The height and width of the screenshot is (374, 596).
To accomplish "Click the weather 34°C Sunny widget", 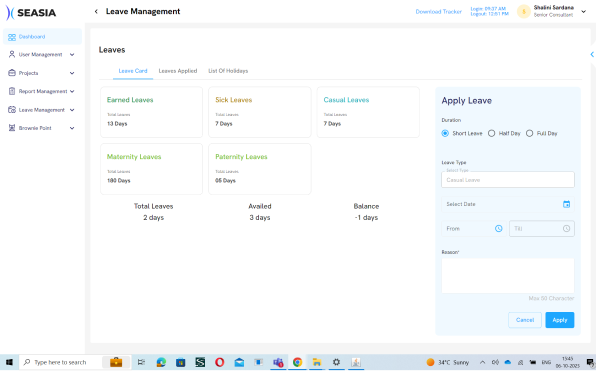I will tap(448, 362).
